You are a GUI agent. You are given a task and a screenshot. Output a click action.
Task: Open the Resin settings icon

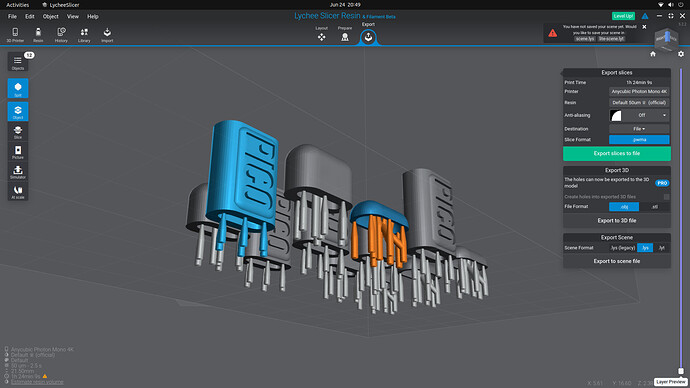[38, 34]
